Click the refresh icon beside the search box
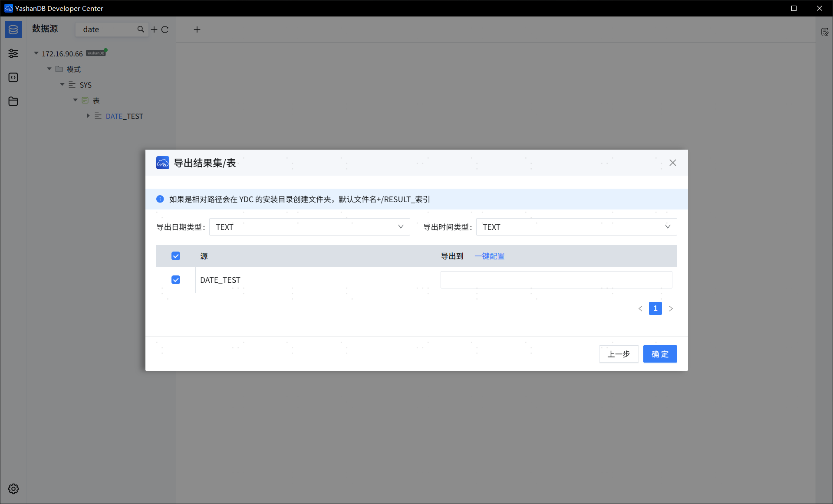Screen dimensions: 833x504 (x=165, y=29)
